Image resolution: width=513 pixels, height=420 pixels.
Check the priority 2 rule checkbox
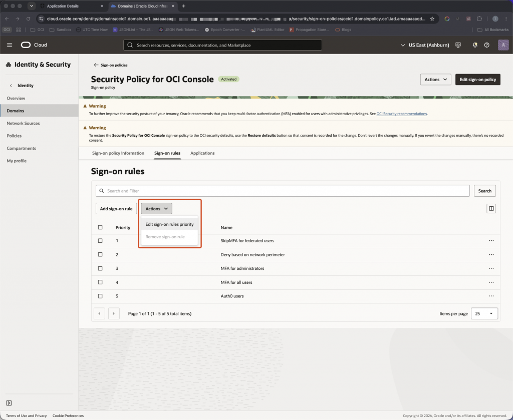coord(100,255)
